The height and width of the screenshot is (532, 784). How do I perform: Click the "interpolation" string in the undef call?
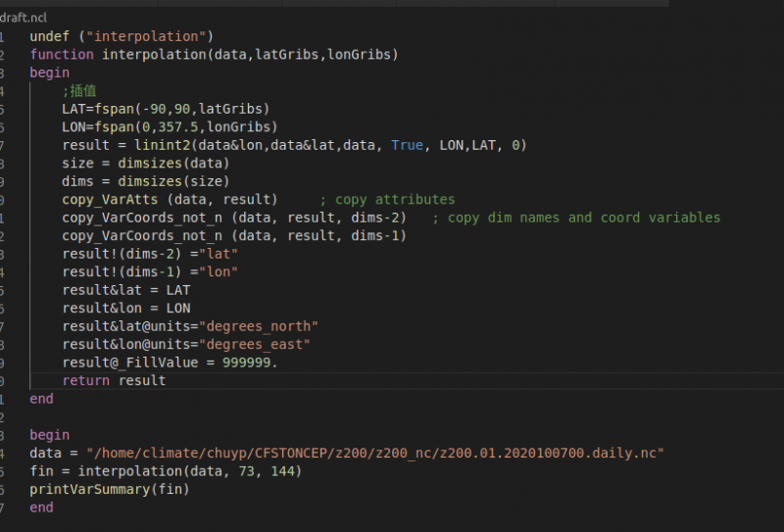pos(147,36)
